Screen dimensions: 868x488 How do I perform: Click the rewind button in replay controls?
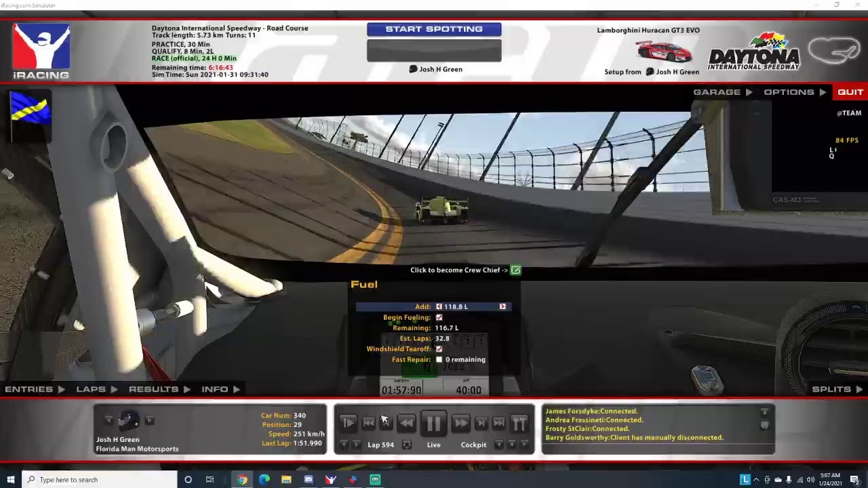[x=406, y=423]
